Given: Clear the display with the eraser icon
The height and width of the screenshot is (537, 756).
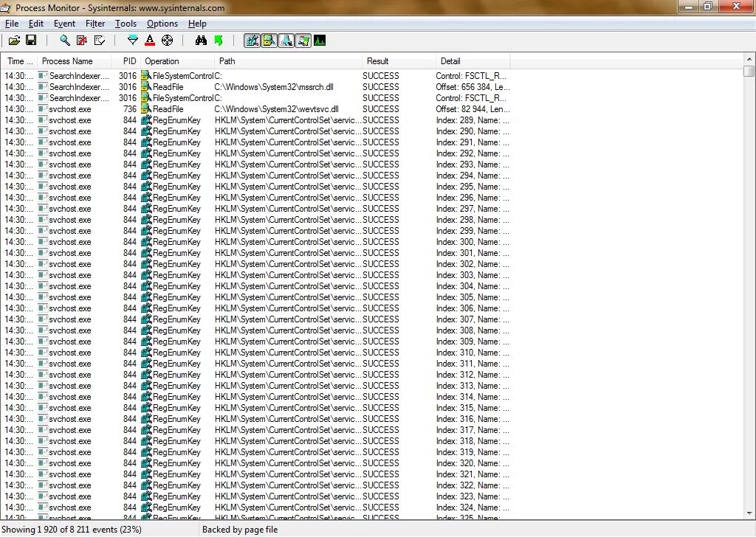Looking at the screenshot, I should (100, 41).
